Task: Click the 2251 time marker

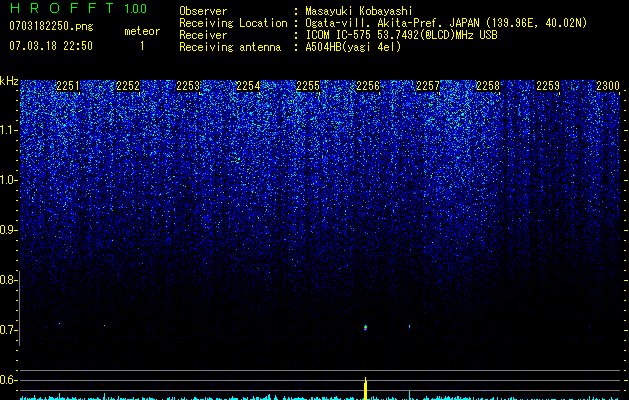Action: 68,86
